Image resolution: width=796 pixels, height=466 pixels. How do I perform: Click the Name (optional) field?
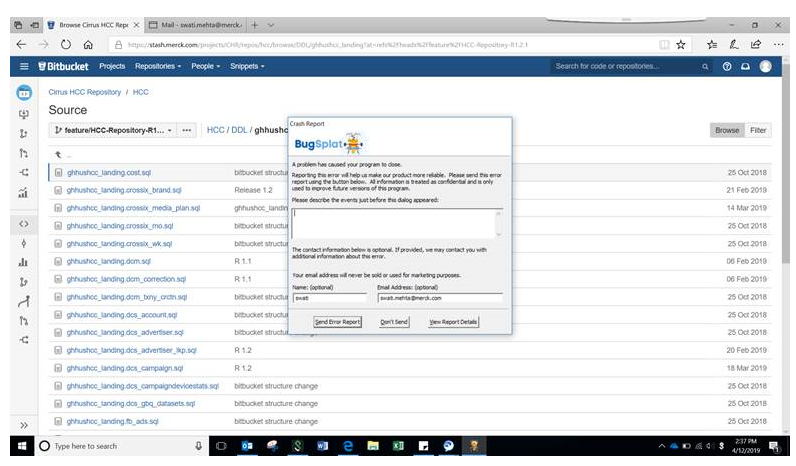pos(329,298)
